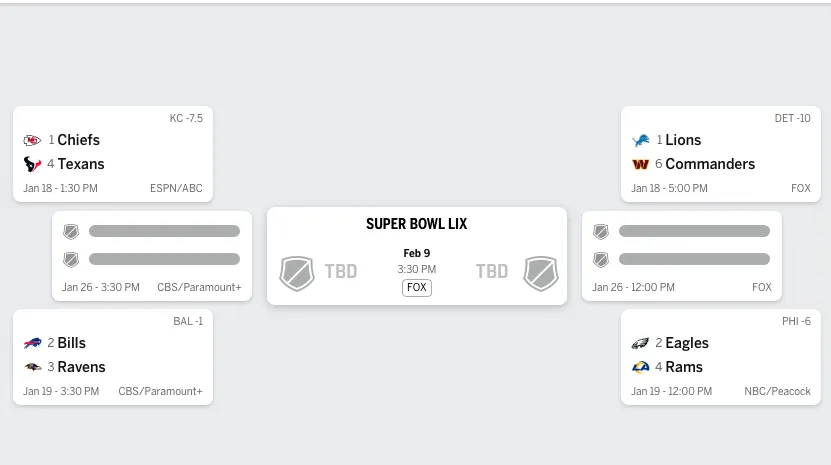
Task: Open the Jan 26 12:00 PM NFC championship card
Action: point(682,256)
